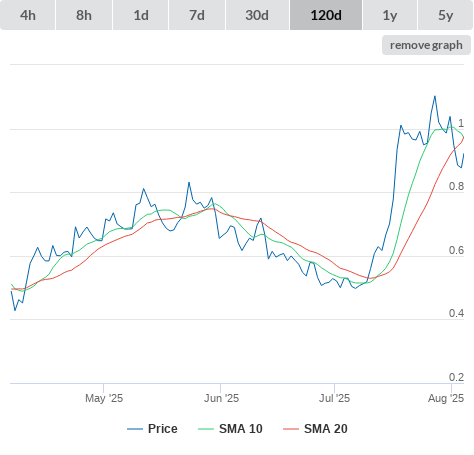Screen dimensions: 474x455
Task: Toggle SMA 10 line visibility
Action: [x=241, y=429]
